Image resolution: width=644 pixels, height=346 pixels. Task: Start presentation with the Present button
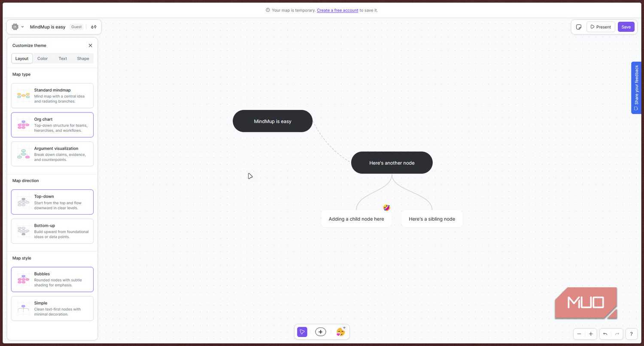tap(601, 27)
